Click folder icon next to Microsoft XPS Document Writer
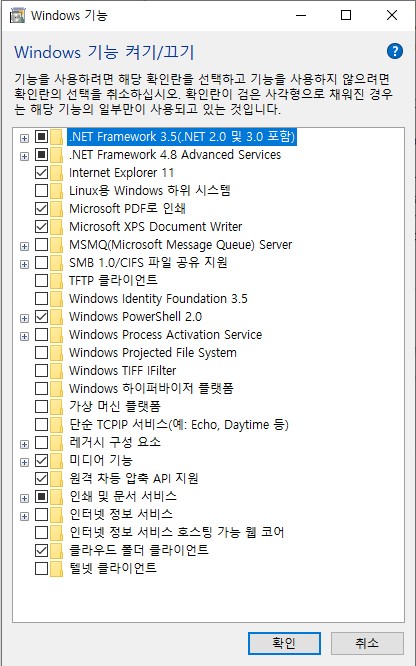The height and width of the screenshot is (666, 416). [x=56, y=227]
